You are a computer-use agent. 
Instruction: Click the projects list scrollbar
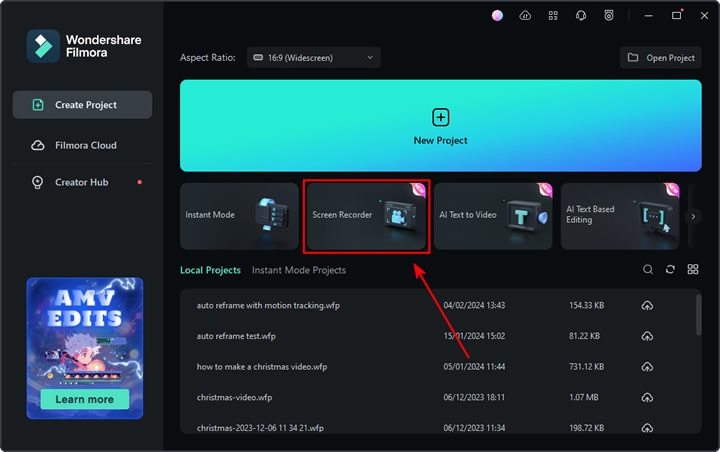point(698,315)
